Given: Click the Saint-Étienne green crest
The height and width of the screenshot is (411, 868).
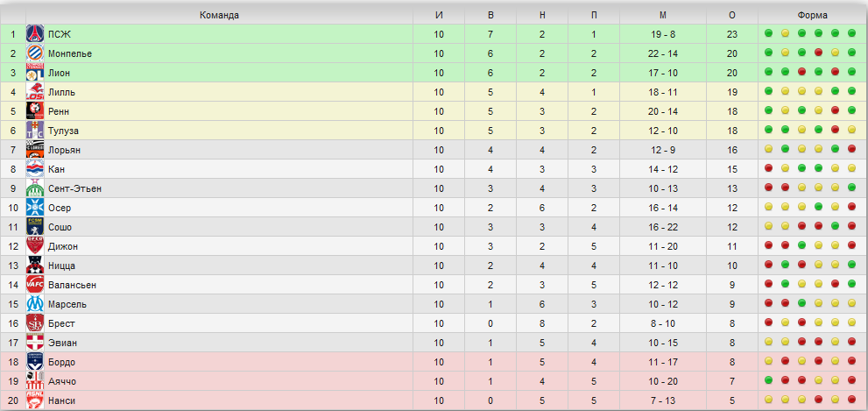Looking at the screenshot, I should [x=35, y=188].
